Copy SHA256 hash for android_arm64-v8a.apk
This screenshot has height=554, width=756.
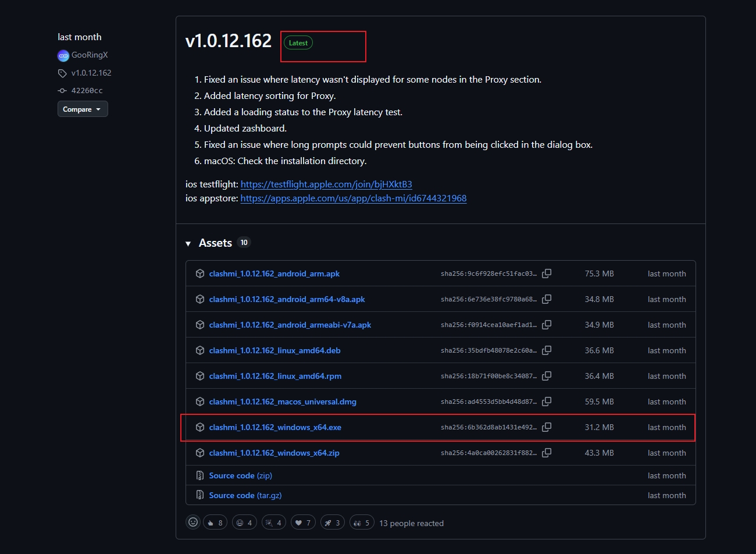coord(547,299)
